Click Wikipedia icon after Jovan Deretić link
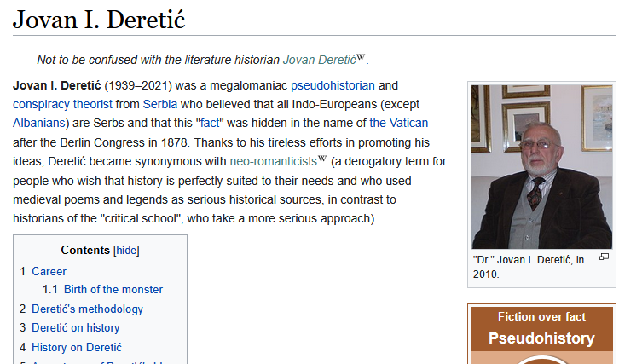 coord(361,58)
